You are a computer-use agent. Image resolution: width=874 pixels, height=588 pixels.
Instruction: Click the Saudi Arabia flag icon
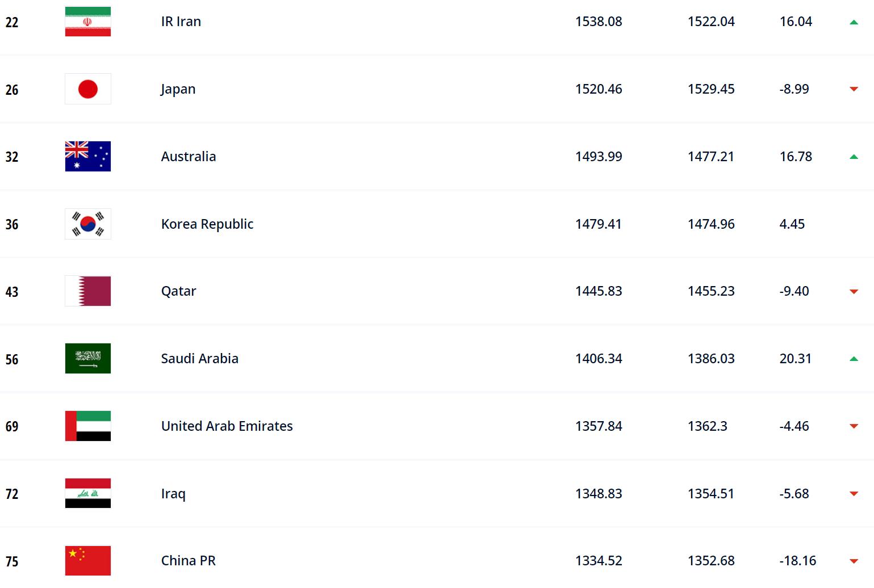click(x=88, y=359)
